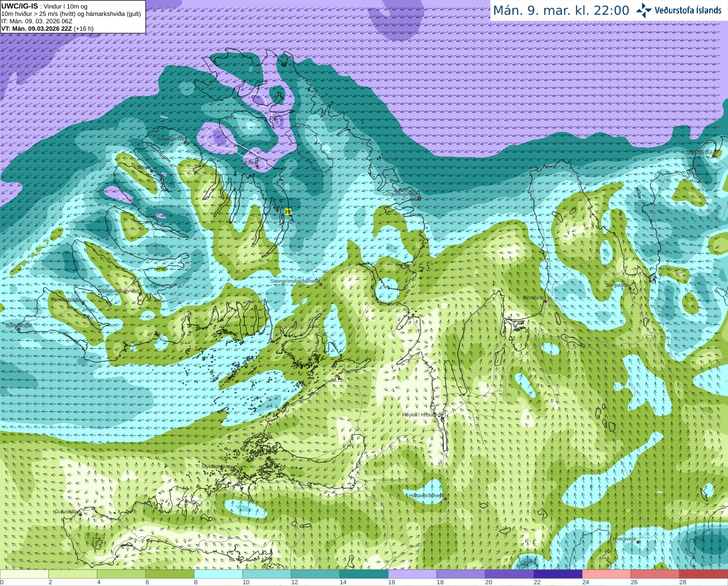Viewport: 728px width, 586px height.
Task: Select the pale yellow 0–2 legend swatch
Action: (x=24, y=574)
